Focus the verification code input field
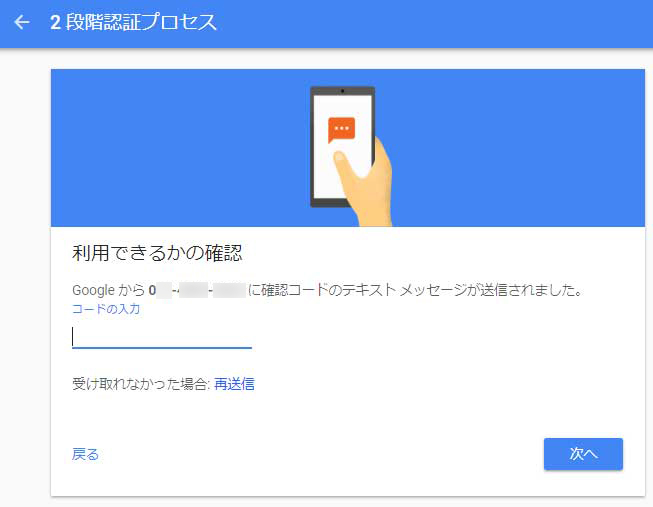This screenshot has width=653, height=507. pyautogui.click(x=162, y=337)
